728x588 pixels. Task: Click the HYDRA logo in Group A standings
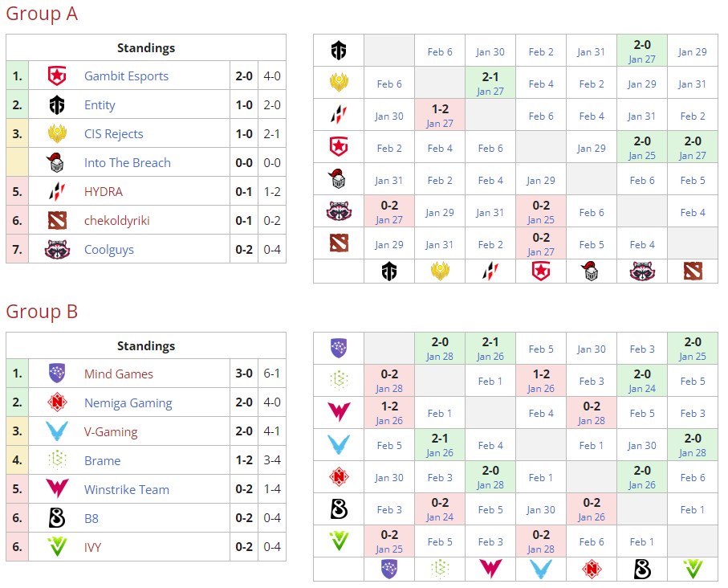(x=57, y=191)
